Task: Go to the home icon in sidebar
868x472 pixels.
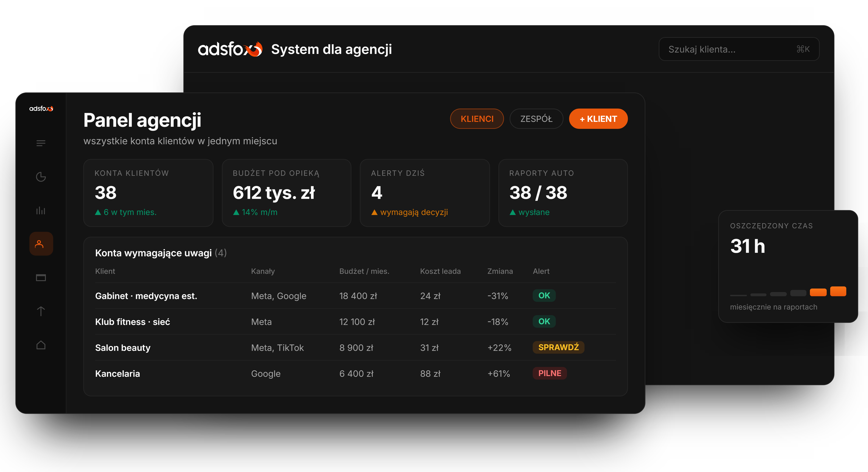Action: pos(41,345)
